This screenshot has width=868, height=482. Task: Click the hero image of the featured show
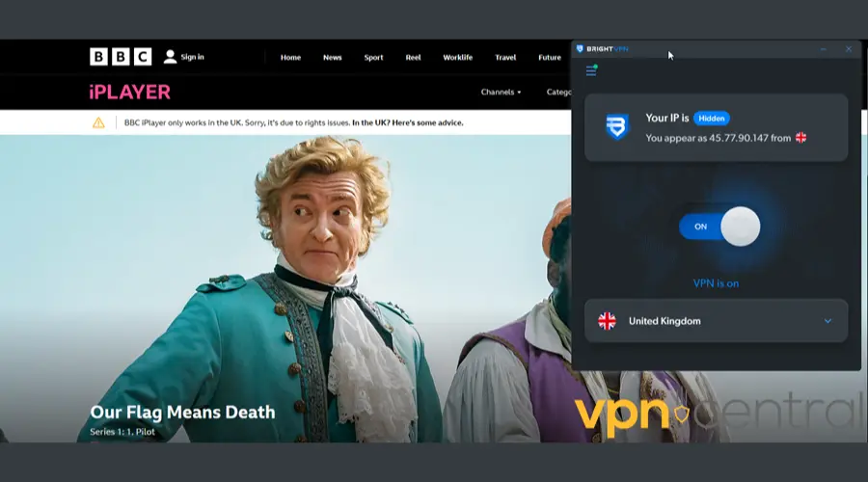(285, 288)
